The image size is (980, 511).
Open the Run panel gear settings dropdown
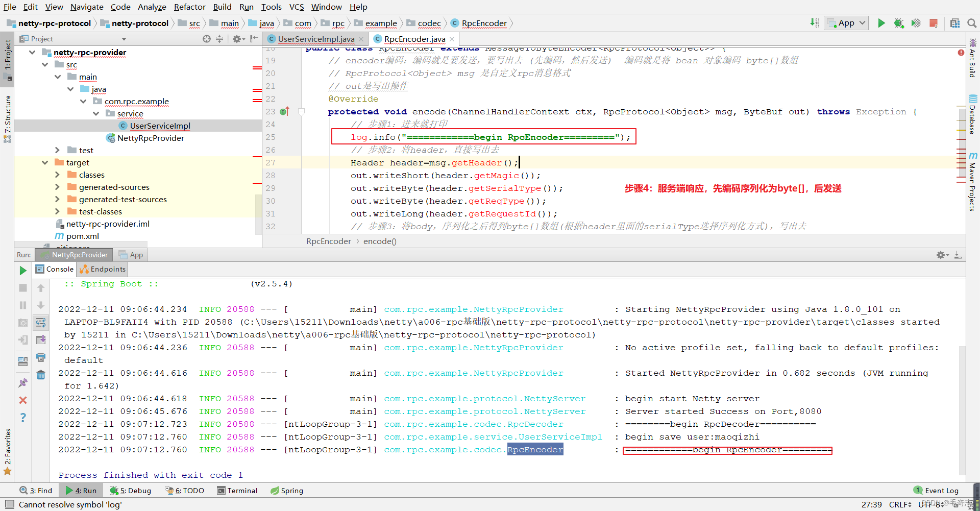(x=942, y=255)
